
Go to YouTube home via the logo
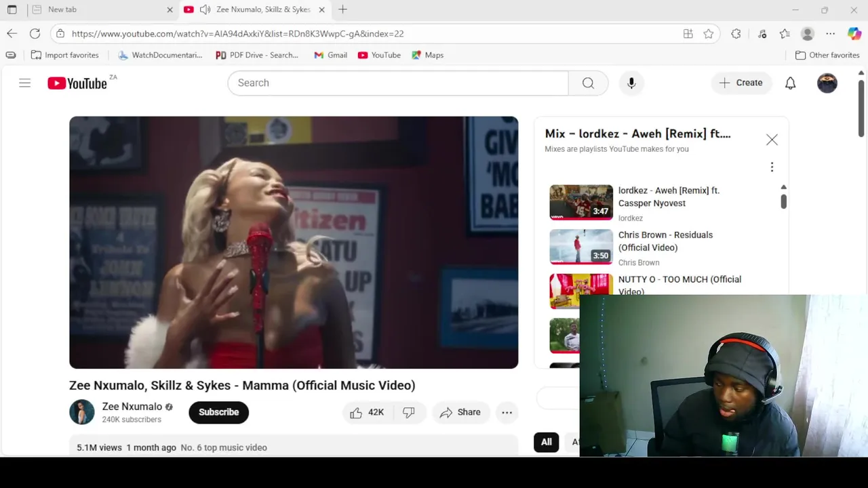(x=77, y=83)
